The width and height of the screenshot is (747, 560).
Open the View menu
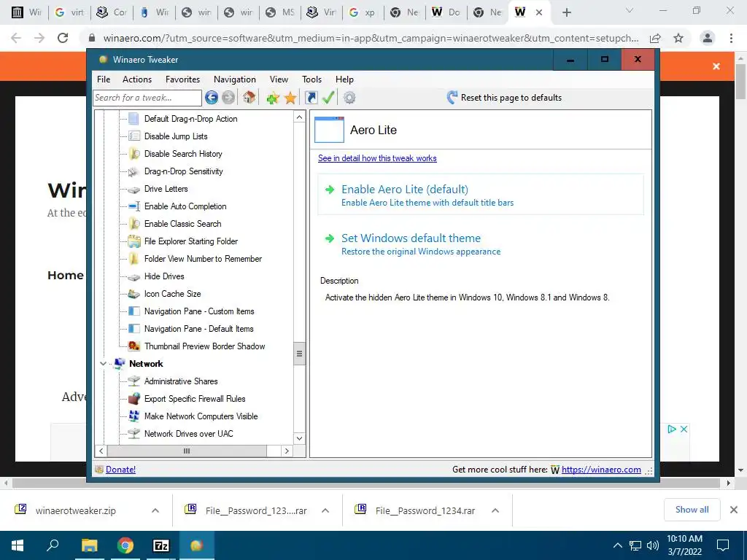(x=279, y=79)
